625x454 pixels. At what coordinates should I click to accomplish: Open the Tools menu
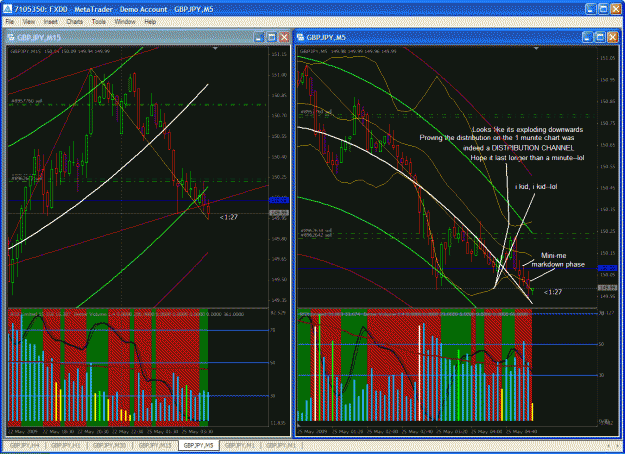[98, 22]
